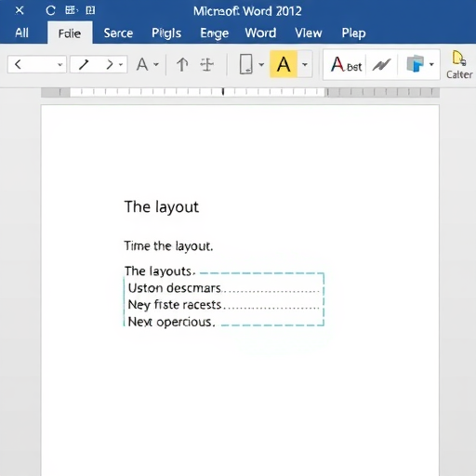Screen dimensions: 476x476
Task: Click the gray letter A font icon
Action: pos(142,65)
